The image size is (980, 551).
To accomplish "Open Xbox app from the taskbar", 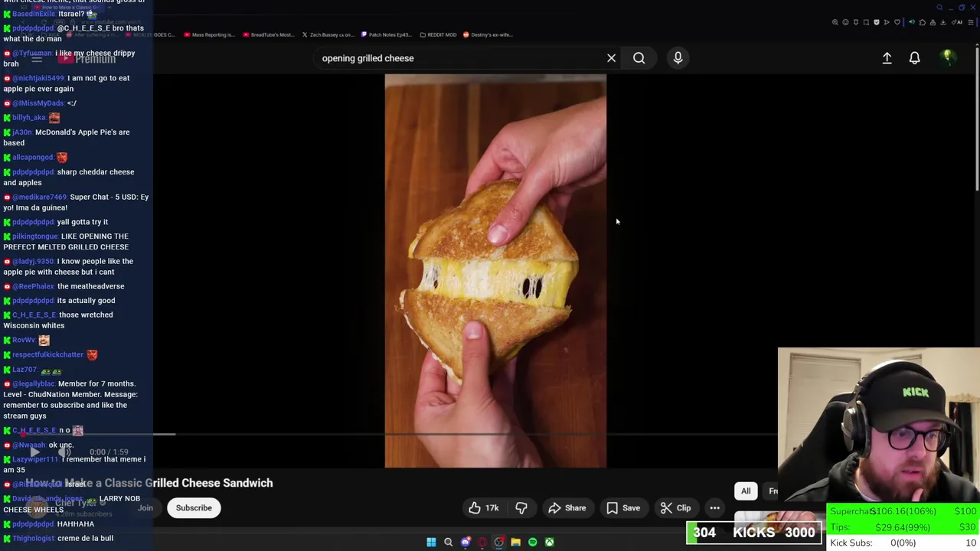I will pos(549,542).
